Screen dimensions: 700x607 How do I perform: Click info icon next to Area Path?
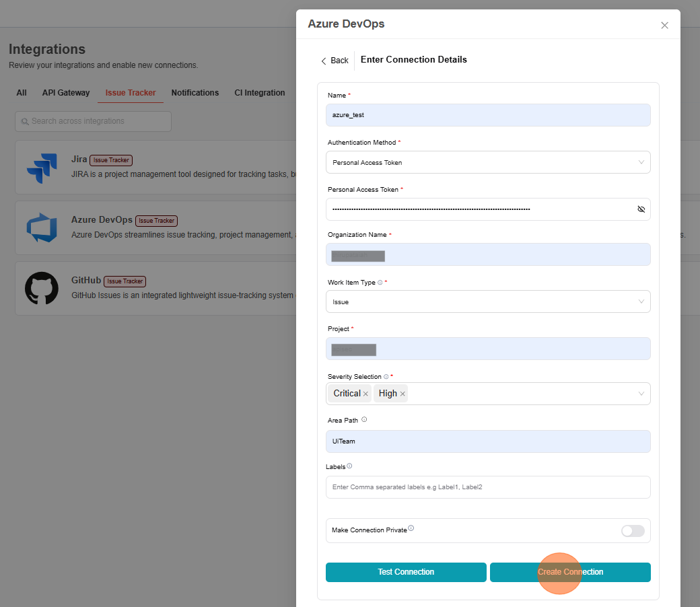364,419
